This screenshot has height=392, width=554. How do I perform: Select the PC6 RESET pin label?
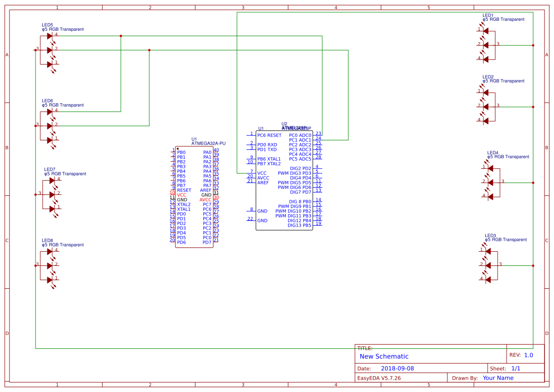point(269,135)
